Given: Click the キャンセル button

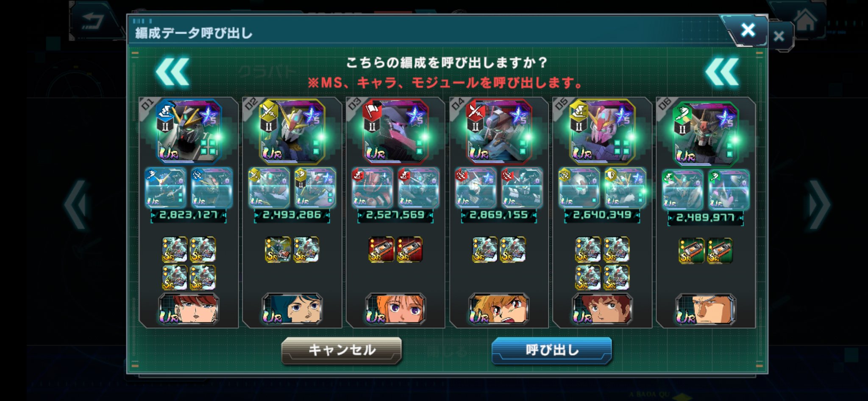Looking at the screenshot, I should click(x=342, y=351).
